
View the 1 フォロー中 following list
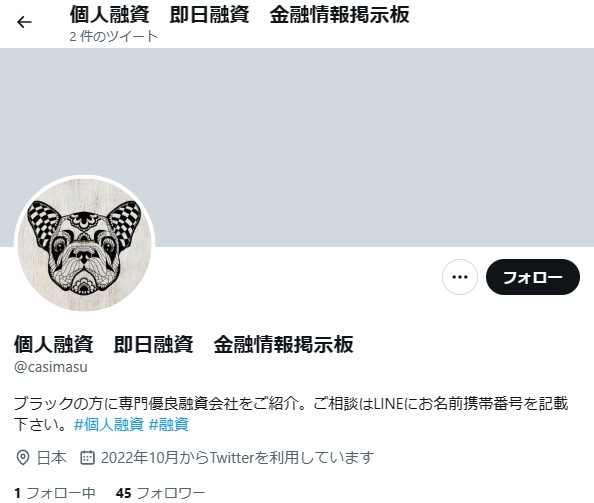tap(55, 493)
